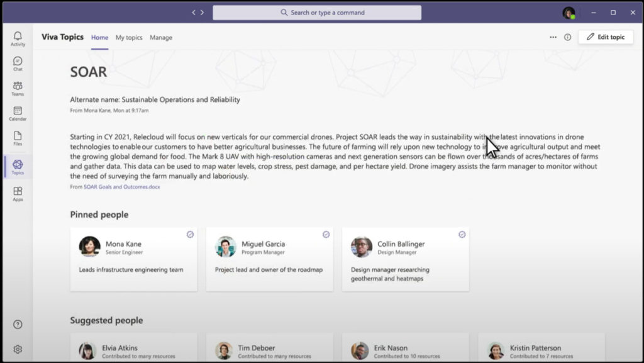Show topic info via the info icon
The height and width of the screenshot is (363, 644).
click(x=568, y=37)
